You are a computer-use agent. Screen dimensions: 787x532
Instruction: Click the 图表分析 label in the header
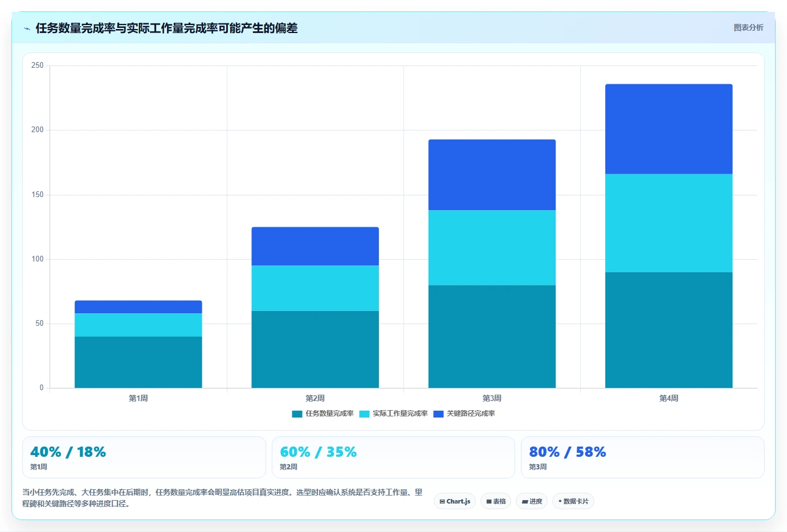(748, 27)
